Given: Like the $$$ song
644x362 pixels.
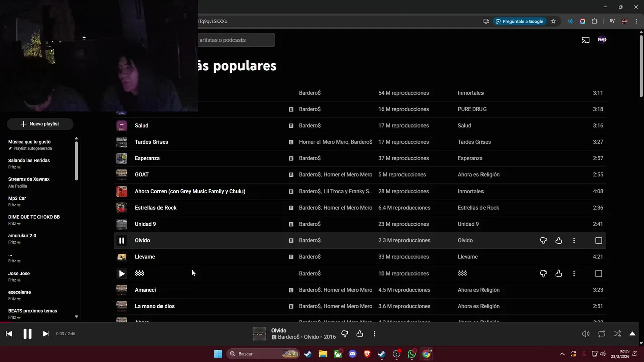Looking at the screenshot, I should pyautogui.click(x=559, y=274).
